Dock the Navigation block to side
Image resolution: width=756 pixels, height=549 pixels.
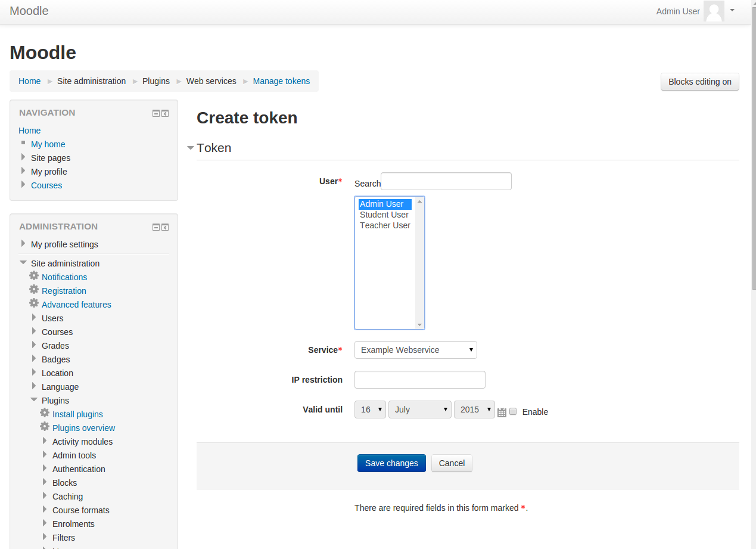(165, 113)
